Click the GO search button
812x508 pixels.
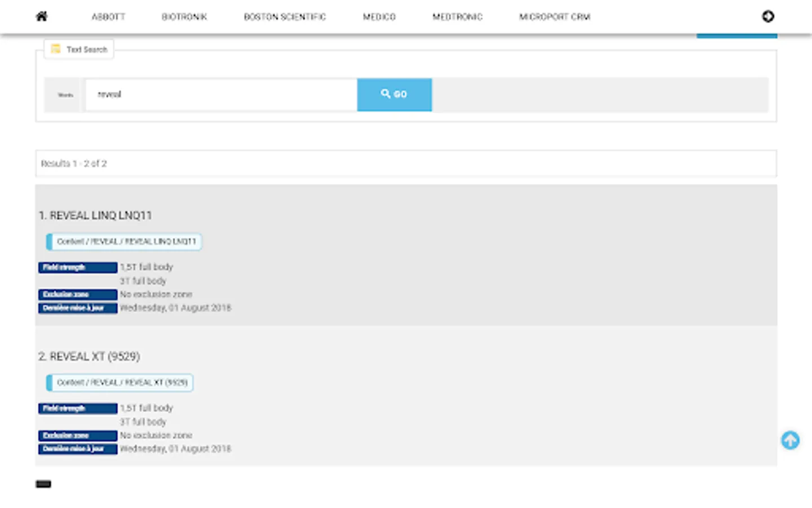coord(394,94)
